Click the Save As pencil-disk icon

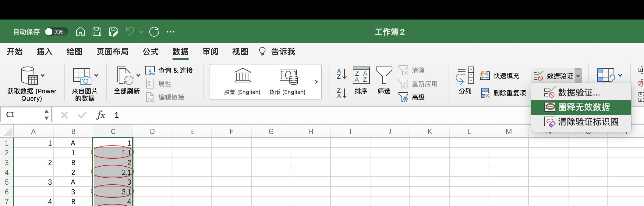(x=113, y=31)
